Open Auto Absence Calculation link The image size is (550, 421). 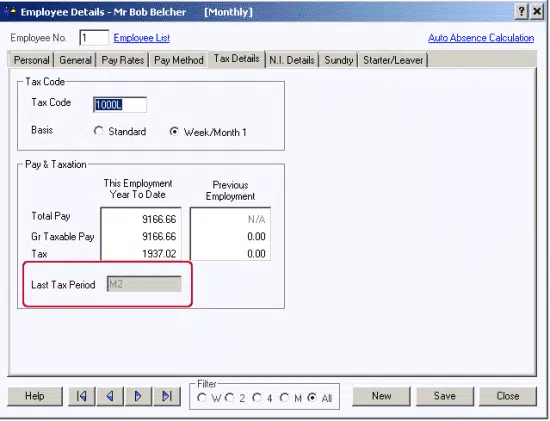[481, 38]
